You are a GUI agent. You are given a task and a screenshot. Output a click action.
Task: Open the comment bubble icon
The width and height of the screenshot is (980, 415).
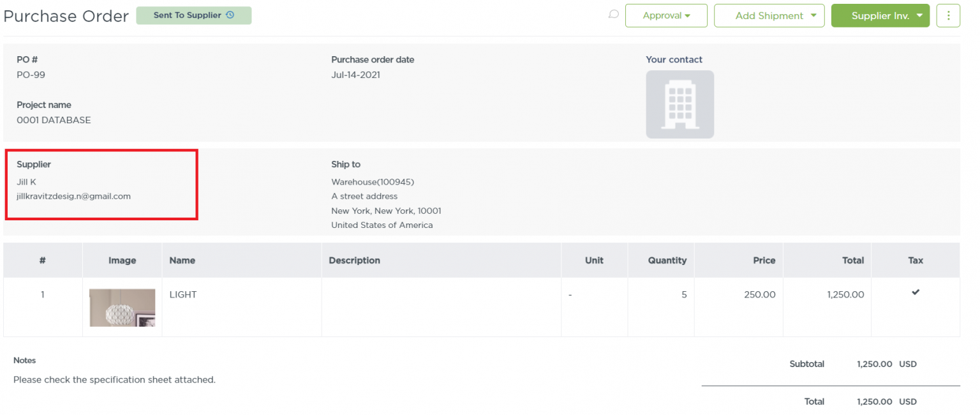coord(613,13)
